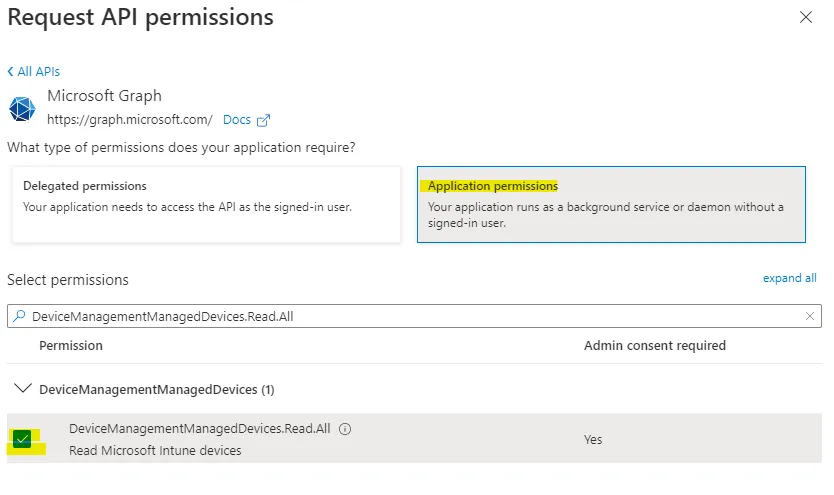Image resolution: width=834 pixels, height=495 pixels.
Task: Click the Read Microsoft Intune devices description
Action: (155, 450)
